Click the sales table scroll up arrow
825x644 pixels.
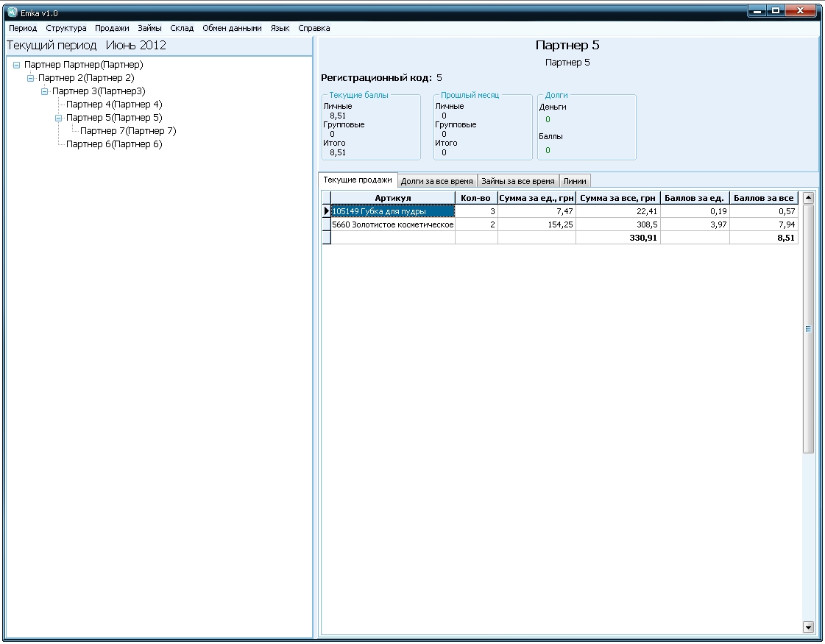click(x=809, y=198)
